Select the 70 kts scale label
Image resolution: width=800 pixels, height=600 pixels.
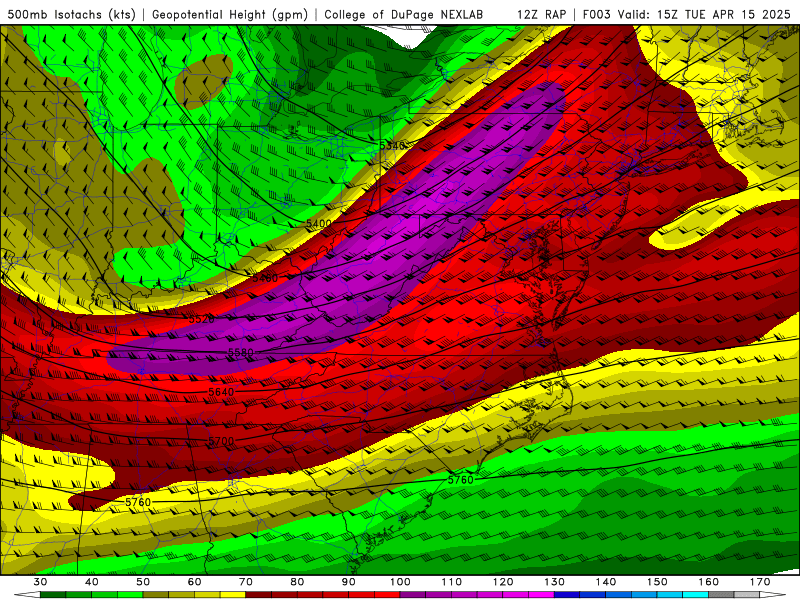coord(246,582)
